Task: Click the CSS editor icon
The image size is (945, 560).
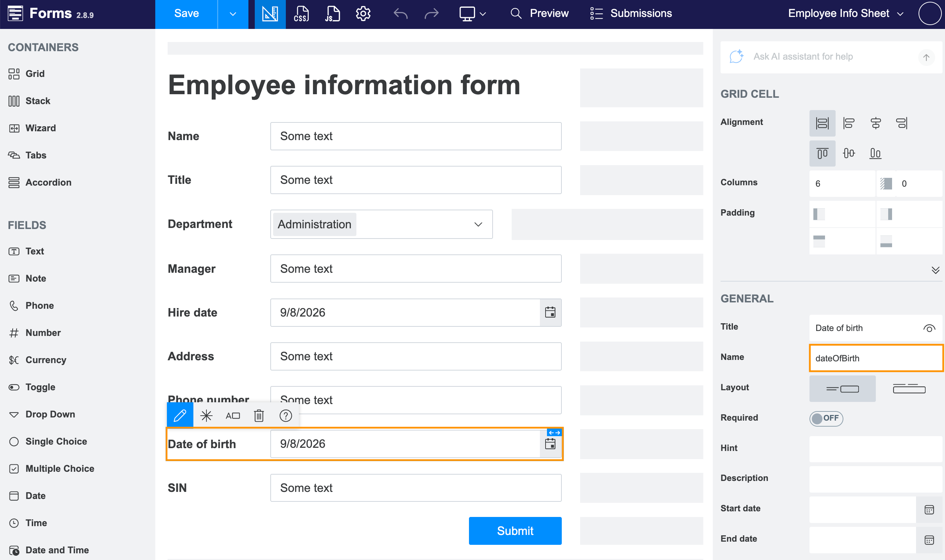Action: coord(301,14)
